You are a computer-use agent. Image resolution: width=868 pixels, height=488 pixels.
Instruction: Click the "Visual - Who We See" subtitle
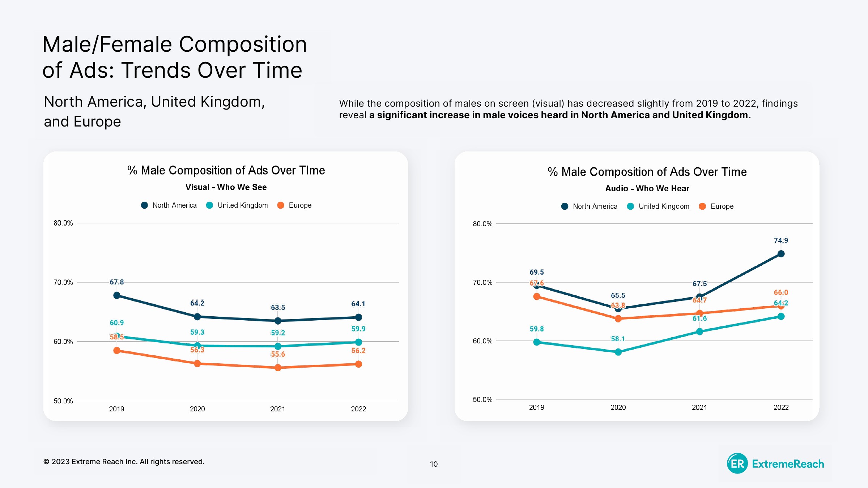(x=226, y=187)
